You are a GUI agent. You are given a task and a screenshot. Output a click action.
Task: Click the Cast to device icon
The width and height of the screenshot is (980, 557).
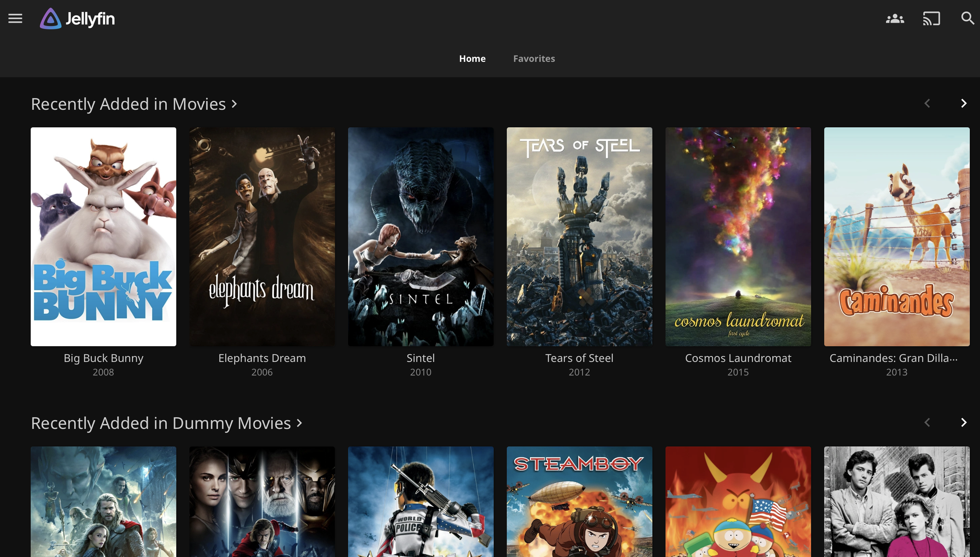[931, 18]
